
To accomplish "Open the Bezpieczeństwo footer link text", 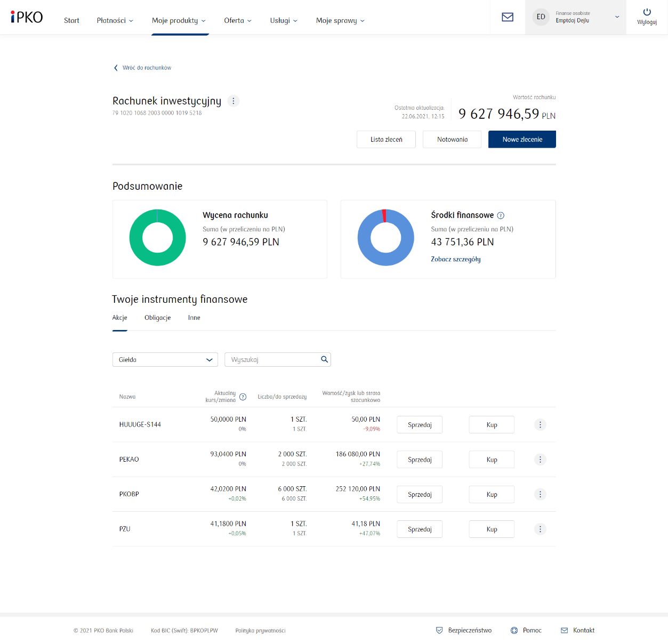I will (x=470, y=630).
